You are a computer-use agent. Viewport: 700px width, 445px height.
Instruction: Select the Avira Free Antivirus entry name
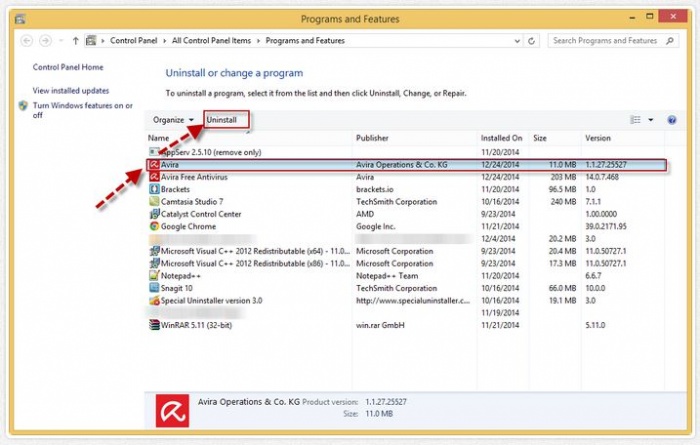point(194,177)
